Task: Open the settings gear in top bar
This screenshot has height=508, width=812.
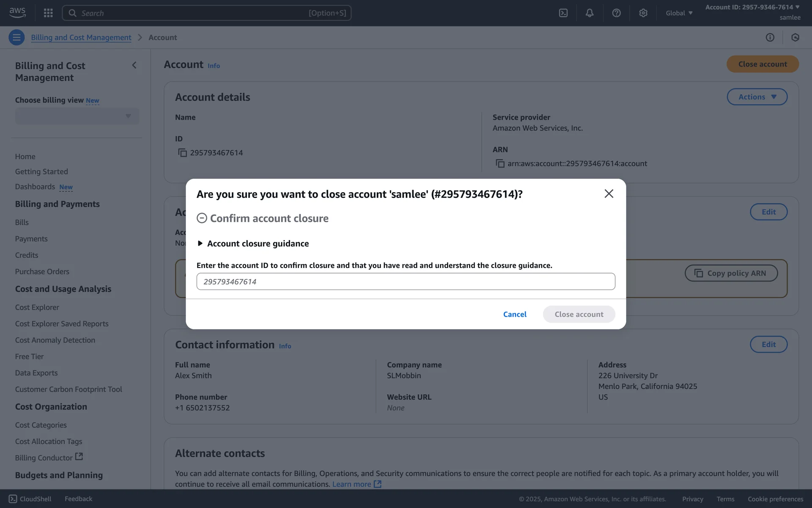Action: (643, 13)
